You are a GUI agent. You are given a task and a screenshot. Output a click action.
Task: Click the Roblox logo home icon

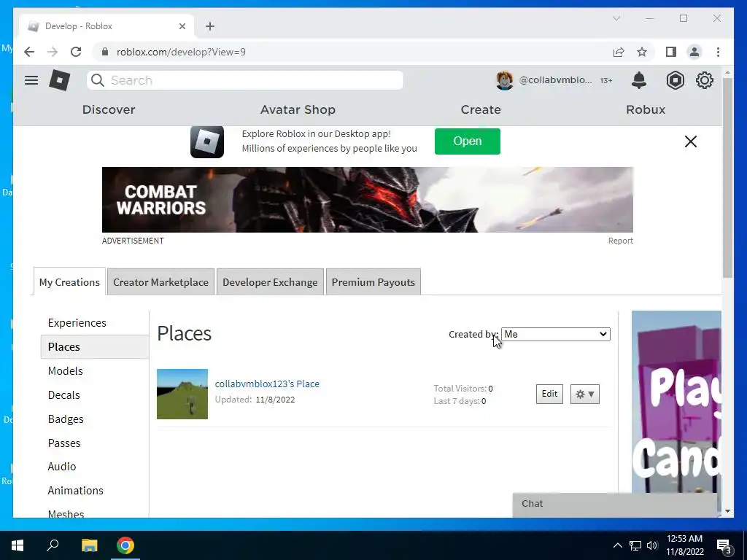point(60,80)
